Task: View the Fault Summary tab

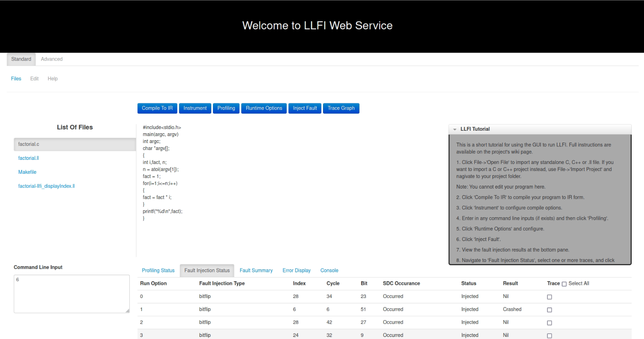Action: (x=256, y=271)
